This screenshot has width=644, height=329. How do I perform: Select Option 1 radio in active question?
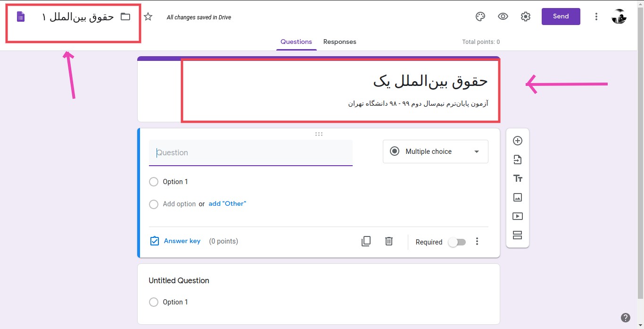[x=154, y=182]
